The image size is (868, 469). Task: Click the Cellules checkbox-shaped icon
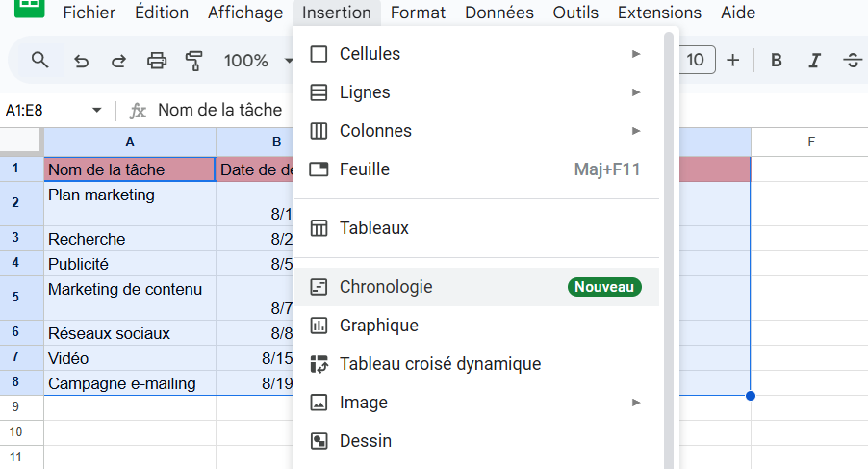point(319,54)
